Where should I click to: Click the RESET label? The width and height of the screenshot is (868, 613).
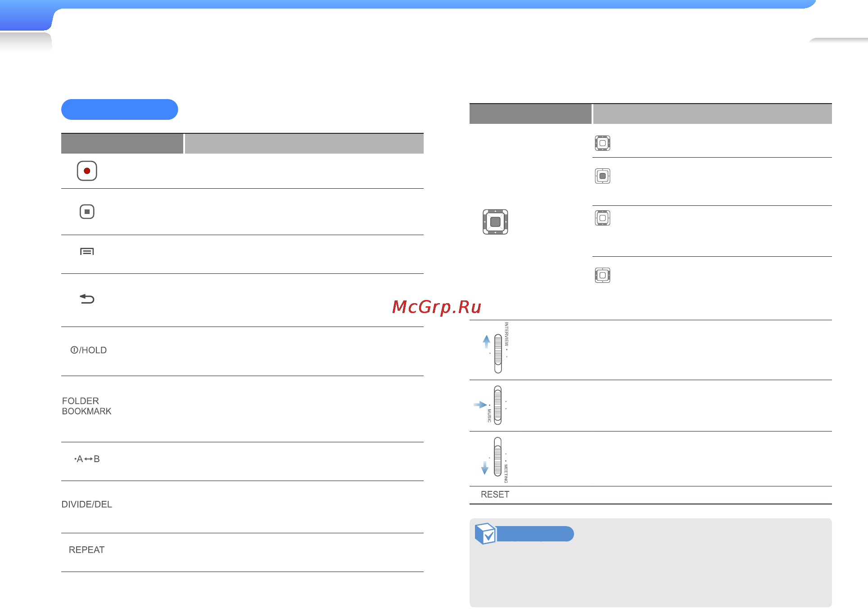[x=495, y=495]
